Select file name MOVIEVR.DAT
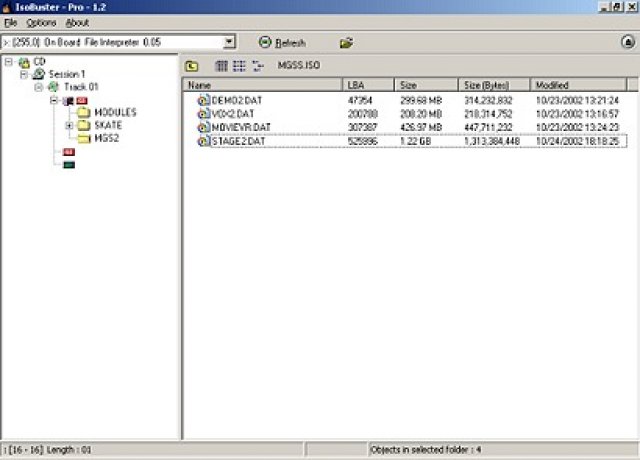640x460 pixels. point(241,127)
